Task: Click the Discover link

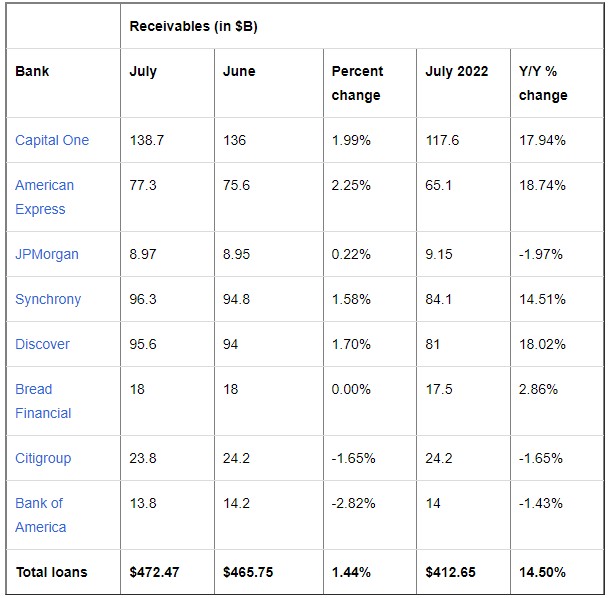Action: click(43, 344)
